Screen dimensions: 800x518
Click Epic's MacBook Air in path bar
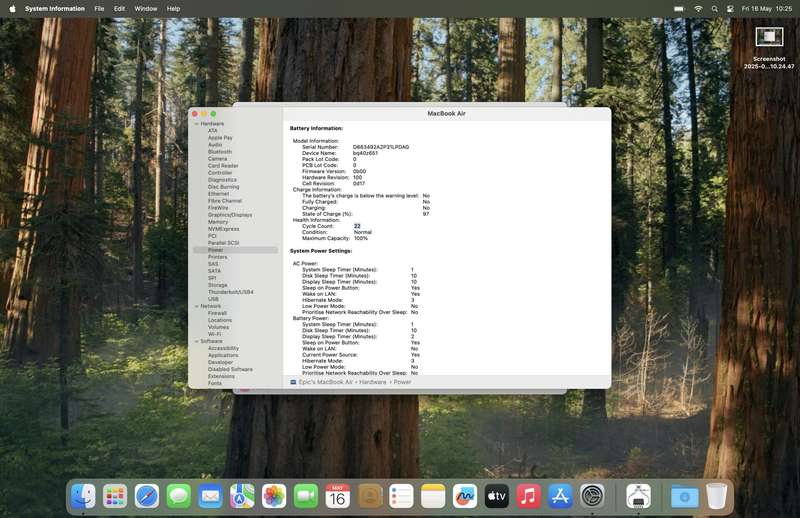pyautogui.click(x=326, y=382)
